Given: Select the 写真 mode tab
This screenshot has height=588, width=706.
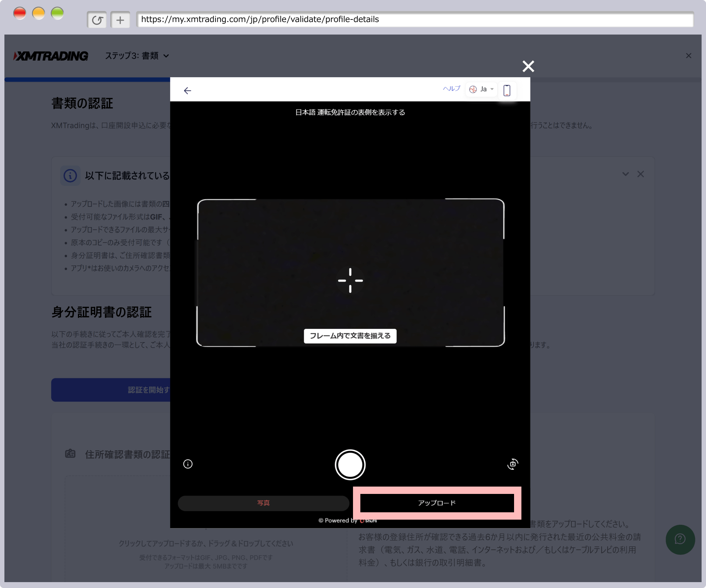Looking at the screenshot, I should (263, 503).
